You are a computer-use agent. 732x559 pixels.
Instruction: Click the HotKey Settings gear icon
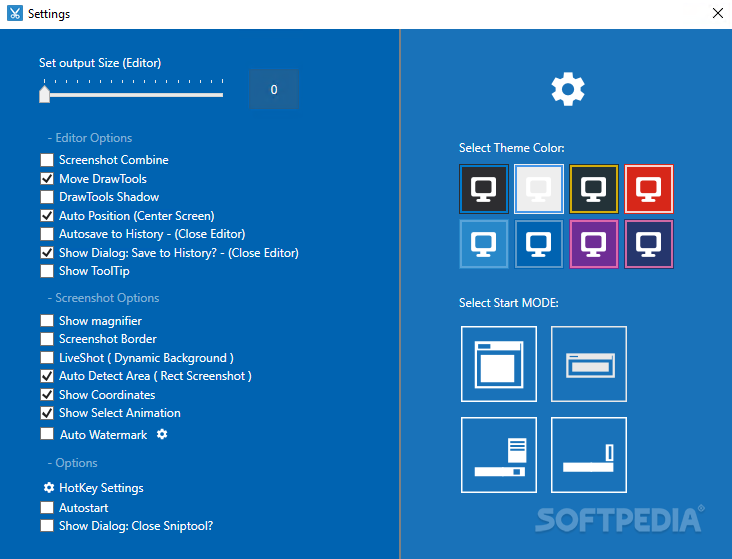click(49, 488)
